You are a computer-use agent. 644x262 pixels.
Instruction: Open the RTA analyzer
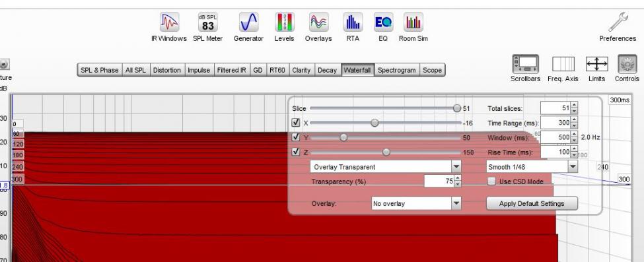click(353, 22)
